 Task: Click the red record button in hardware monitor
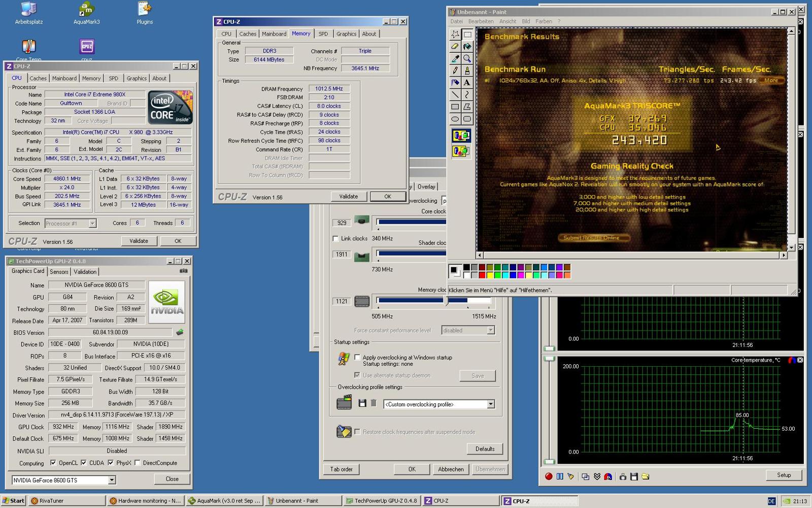coord(549,477)
